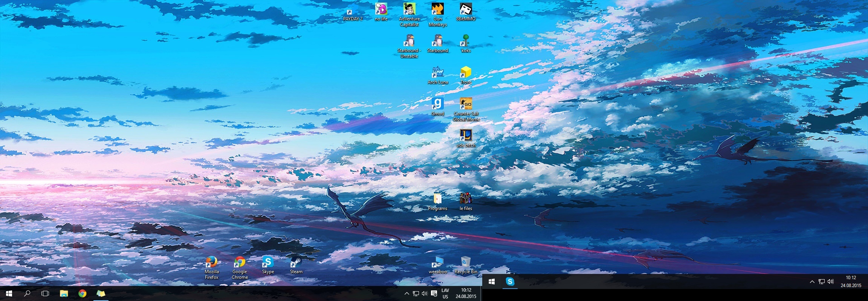Select the Programs folder on desktop
This screenshot has height=301, width=868.
point(437,199)
